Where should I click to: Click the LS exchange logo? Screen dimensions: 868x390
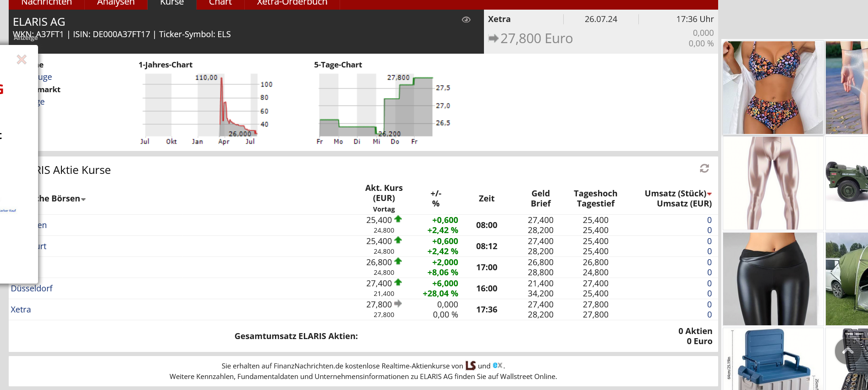(x=471, y=366)
